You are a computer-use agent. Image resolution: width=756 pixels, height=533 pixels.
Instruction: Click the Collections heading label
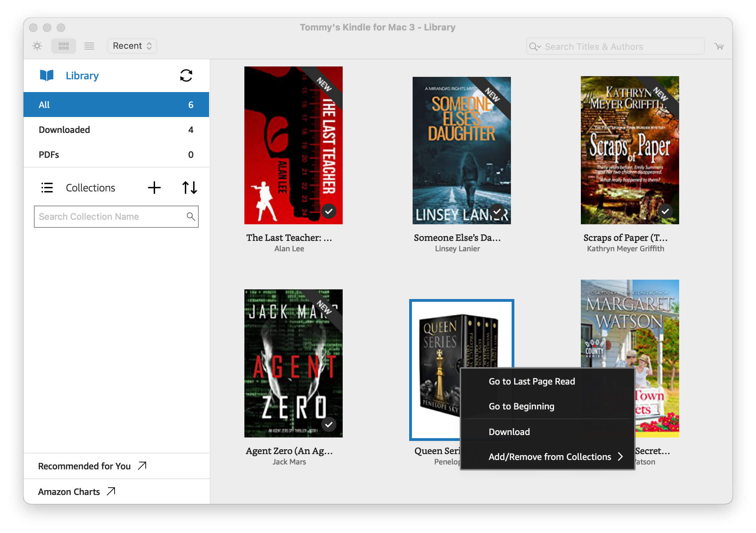click(90, 188)
